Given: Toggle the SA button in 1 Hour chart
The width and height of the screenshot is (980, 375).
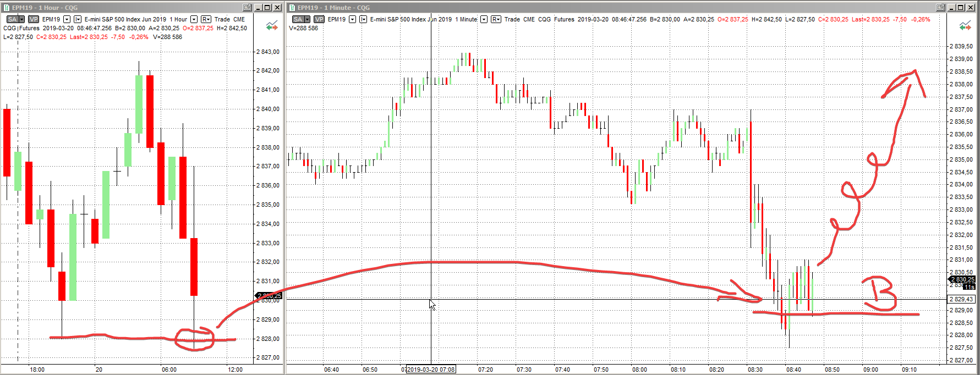Looking at the screenshot, I should 12,19.
